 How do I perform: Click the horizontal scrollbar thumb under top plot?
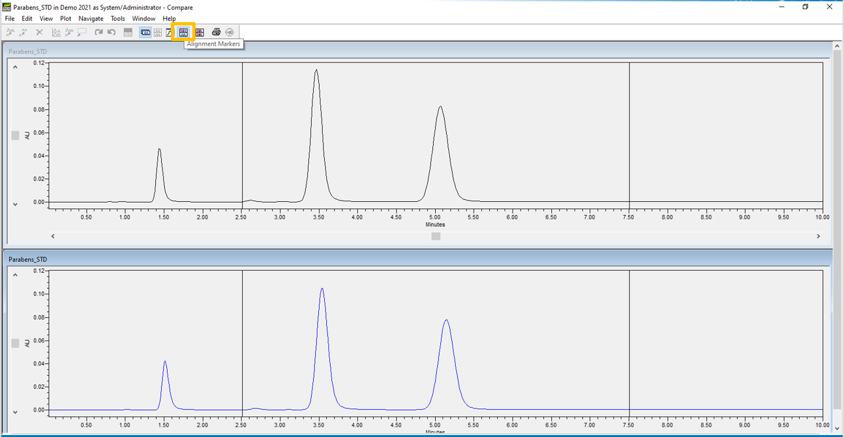436,236
